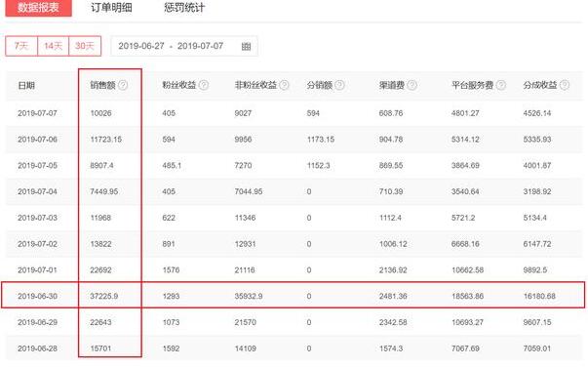Show help icon next to 分销额
Image resolution: width=588 pixels, height=368 pixels.
coord(339,85)
